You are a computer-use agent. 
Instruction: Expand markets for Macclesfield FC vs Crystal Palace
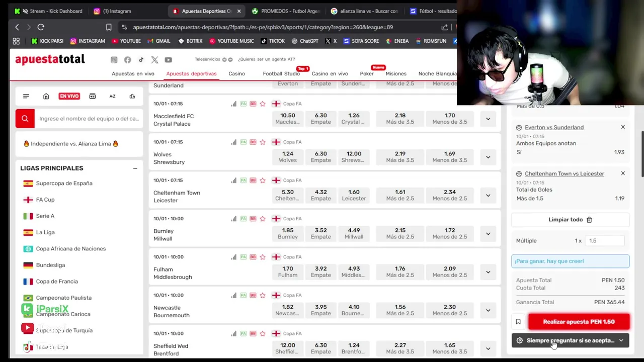coord(488,119)
